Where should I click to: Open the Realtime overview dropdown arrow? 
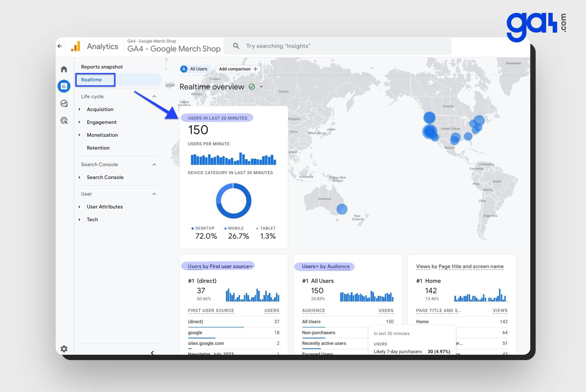point(261,87)
